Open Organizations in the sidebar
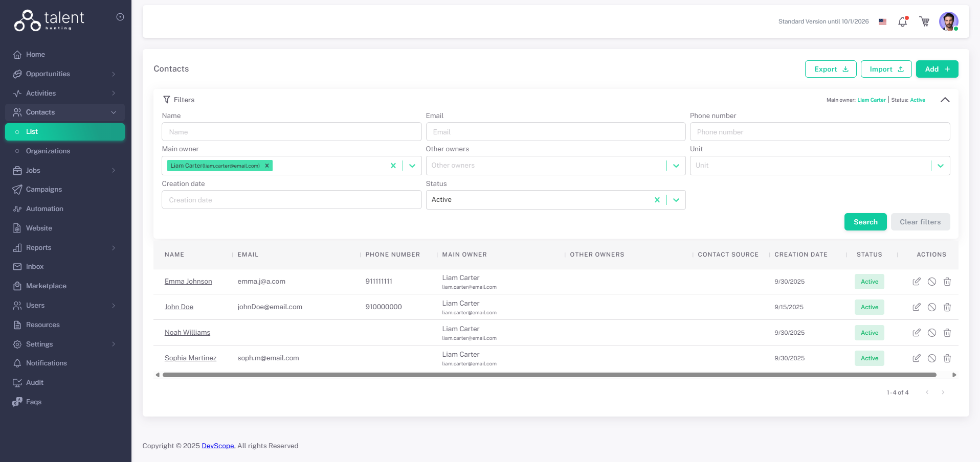 [48, 151]
